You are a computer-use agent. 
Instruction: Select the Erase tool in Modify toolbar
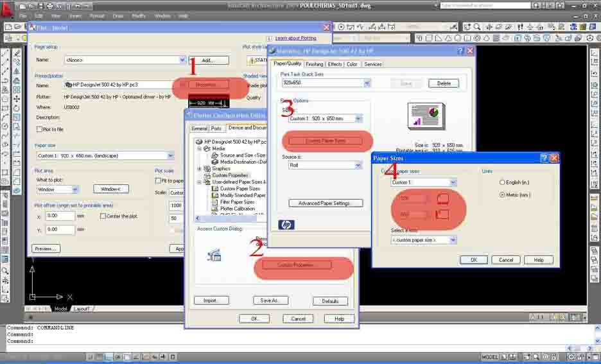(17, 53)
